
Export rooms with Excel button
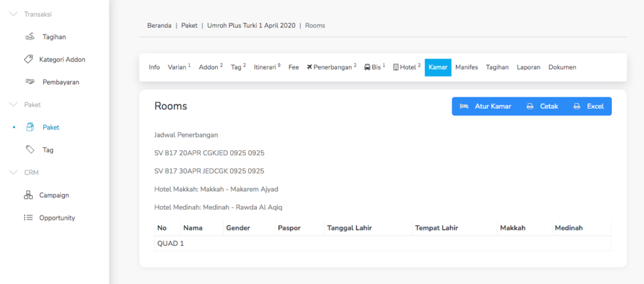[589, 106]
